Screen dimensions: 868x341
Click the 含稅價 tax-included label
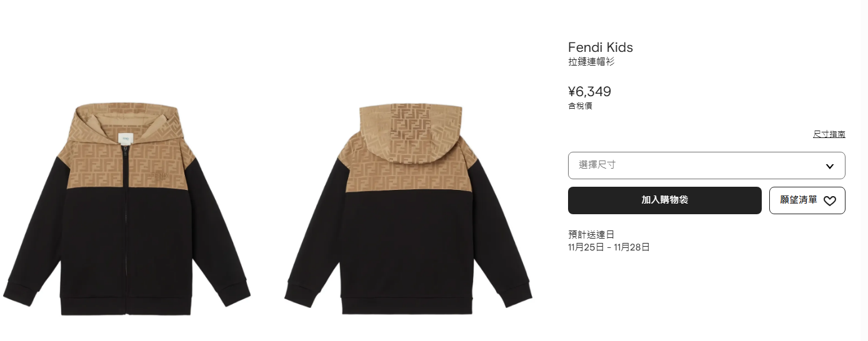click(x=580, y=106)
